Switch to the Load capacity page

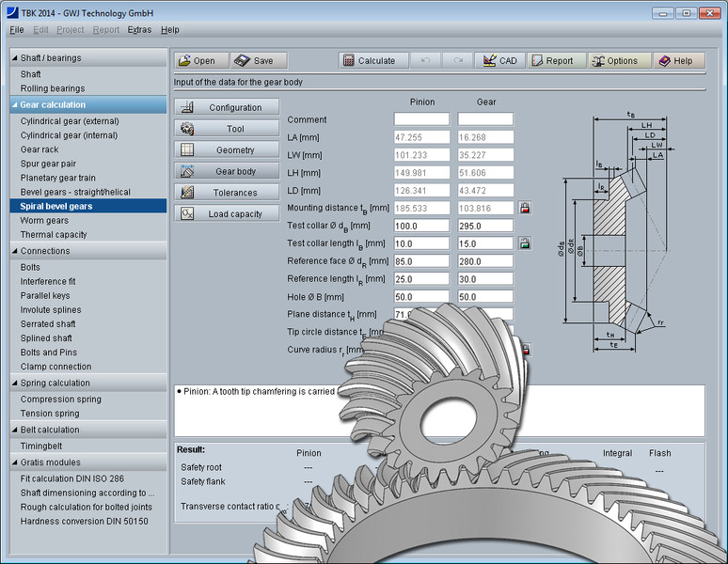click(227, 213)
